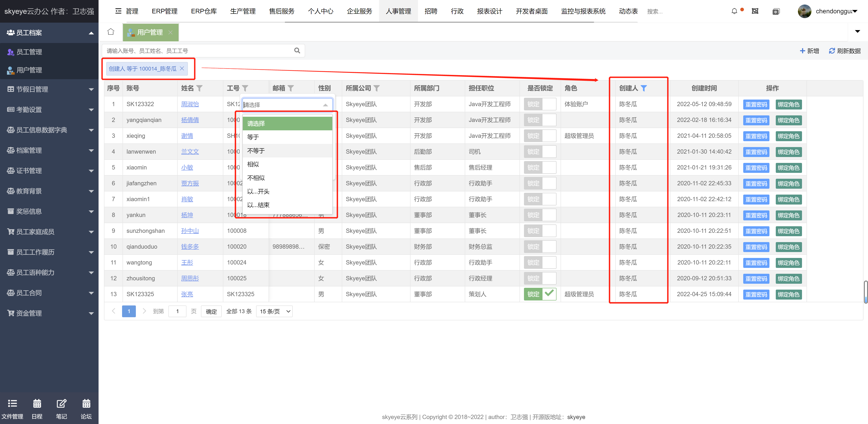The width and height of the screenshot is (868, 424).
Task: Click the 所属公司 column filter icon
Action: [x=377, y=88]
